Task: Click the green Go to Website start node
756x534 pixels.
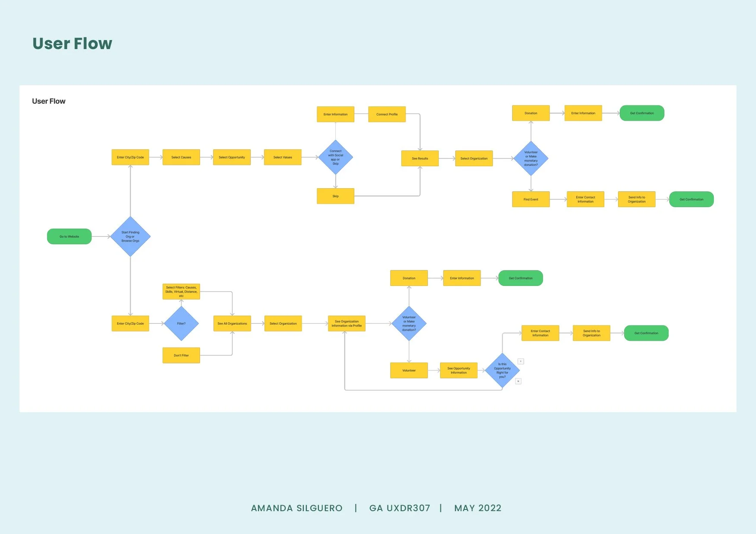Action: click(69, 236)
